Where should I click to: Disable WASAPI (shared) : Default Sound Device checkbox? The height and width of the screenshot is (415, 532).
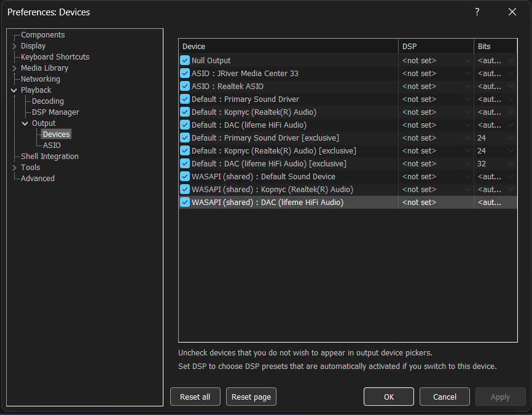click(185, 177)
